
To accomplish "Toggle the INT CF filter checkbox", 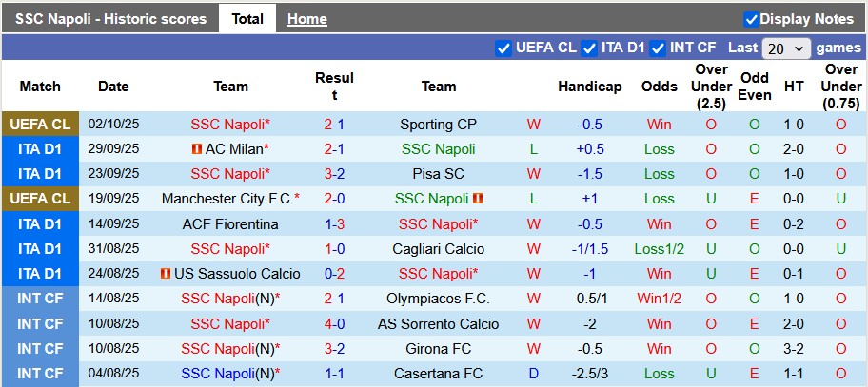I will 656,48.
